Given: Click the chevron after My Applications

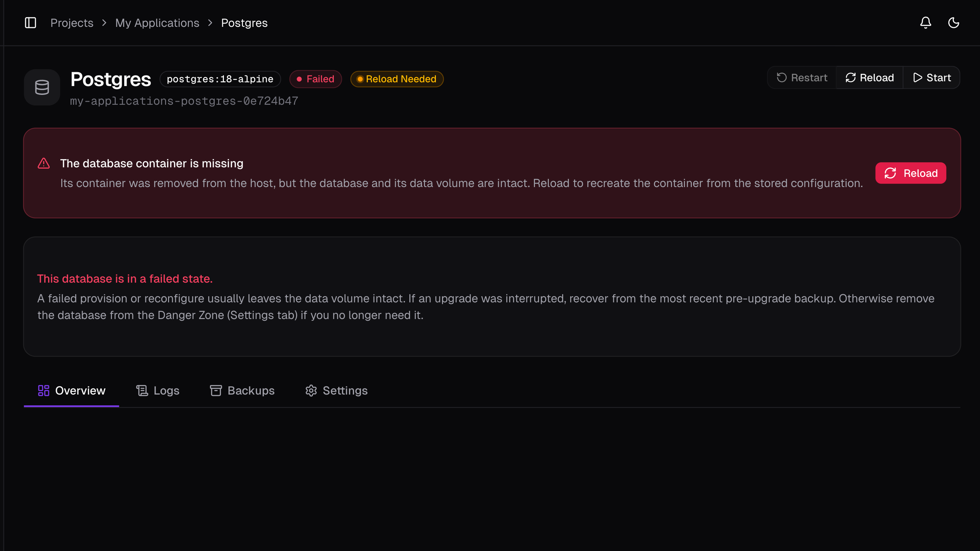Looking at the screenshot, I should click(x=210, y=23).
